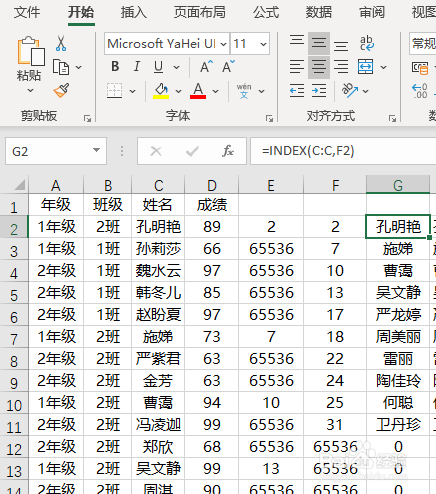This screenshot has height=494, width=436.
Task: Open merge cells dropdown arrow
Action: point(384,67)
